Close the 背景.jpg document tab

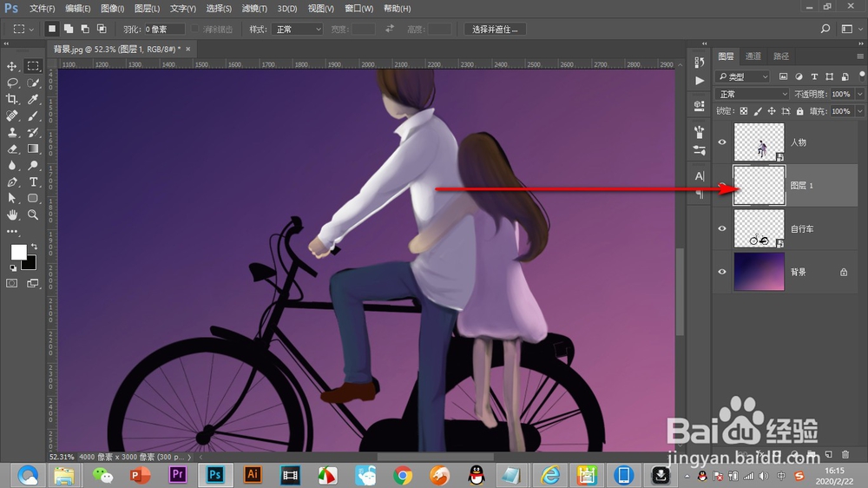(188, 49)
